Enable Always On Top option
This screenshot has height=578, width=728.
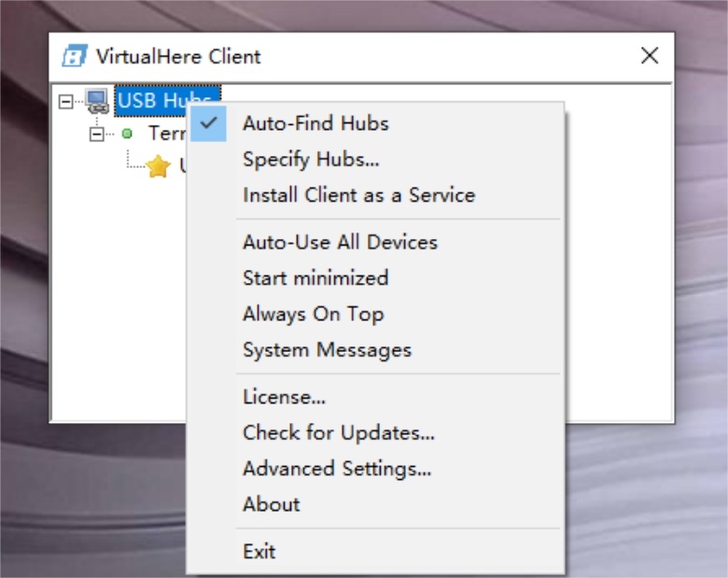(375, 314)
